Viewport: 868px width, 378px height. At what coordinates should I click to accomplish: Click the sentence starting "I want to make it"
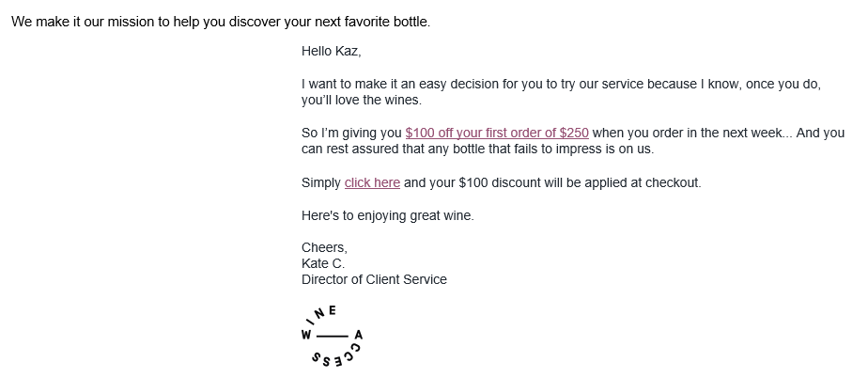coord(561,85)
